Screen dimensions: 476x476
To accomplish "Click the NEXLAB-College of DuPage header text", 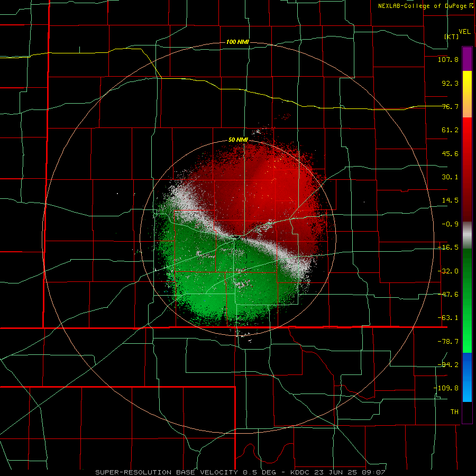I will click(425, 6).
